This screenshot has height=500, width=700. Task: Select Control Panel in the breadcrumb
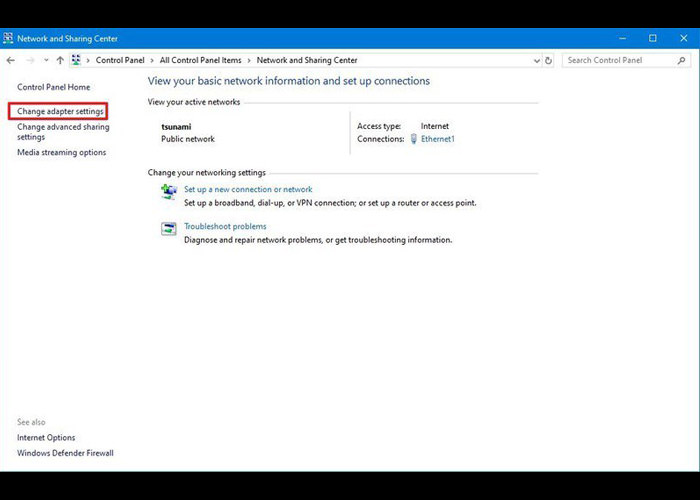(120, 60)
